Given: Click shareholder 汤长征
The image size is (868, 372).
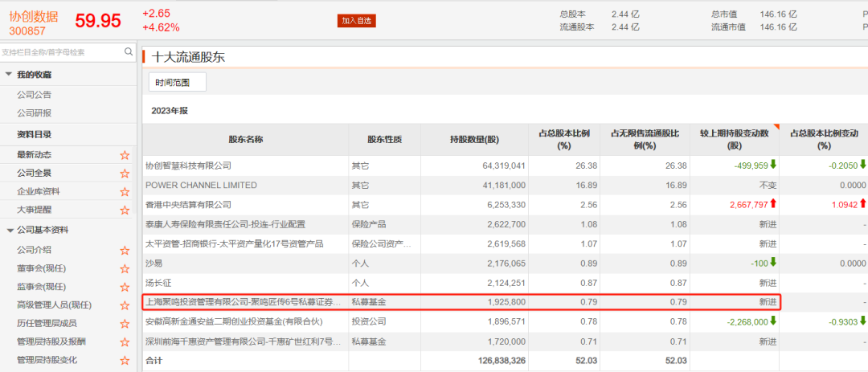Looking at the screenshot, I should pos(158,283).
